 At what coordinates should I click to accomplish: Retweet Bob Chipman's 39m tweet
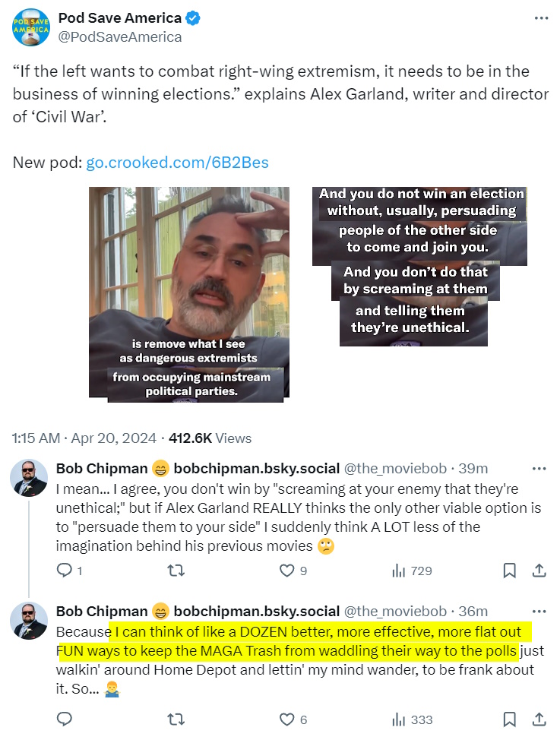coord(176,571)
